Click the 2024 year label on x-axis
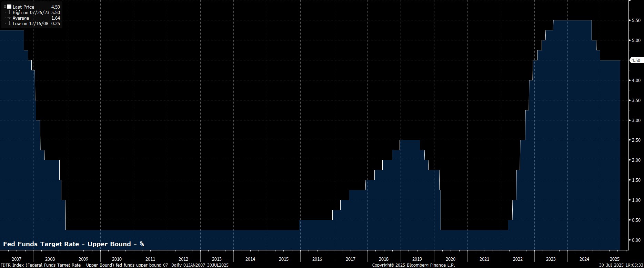The width and height of the screenshot is (644, 268). (584, 259)
